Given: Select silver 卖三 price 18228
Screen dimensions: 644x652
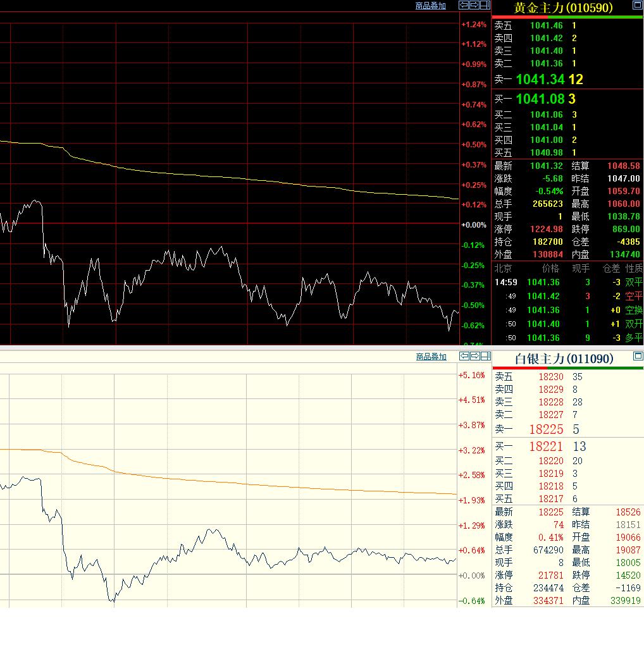Looking at the screenshot, I should 551,402.
